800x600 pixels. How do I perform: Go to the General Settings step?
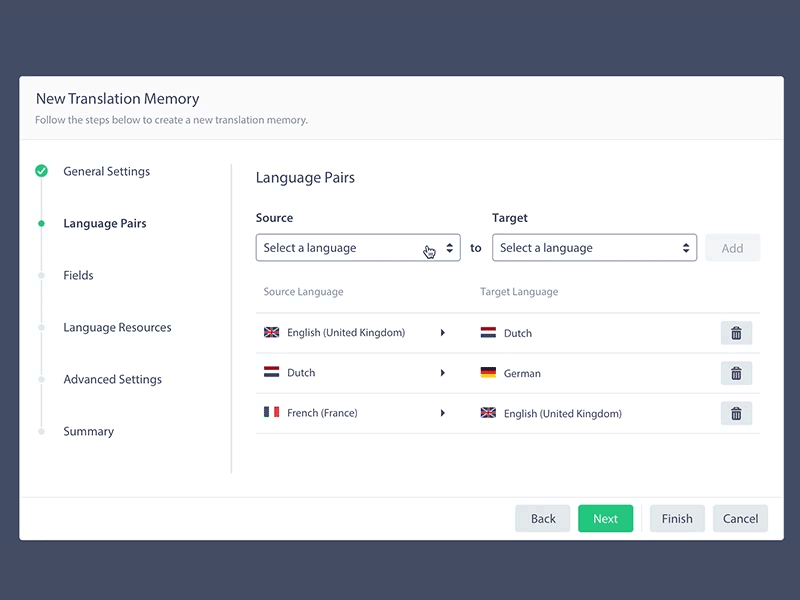(106, 171)
